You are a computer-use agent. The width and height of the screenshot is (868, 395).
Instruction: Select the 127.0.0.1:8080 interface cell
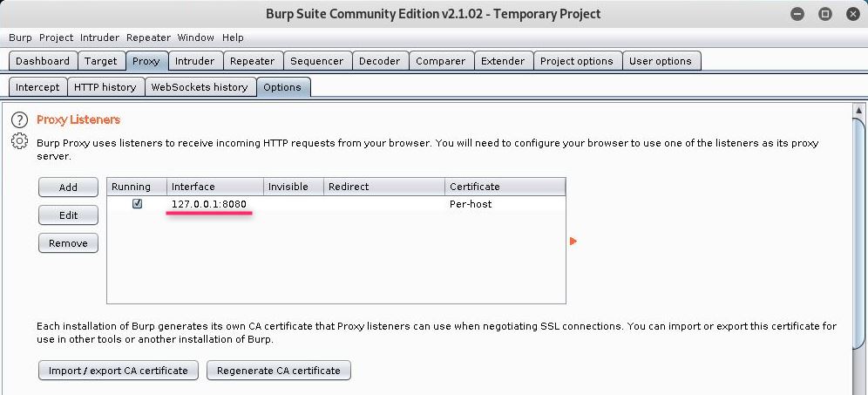point(215,204)
